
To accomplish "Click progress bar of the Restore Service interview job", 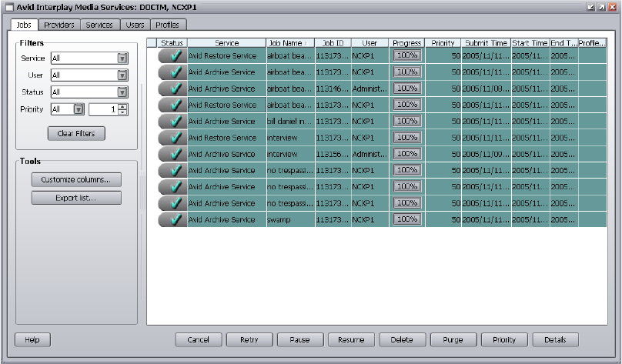I will (407, 137).
